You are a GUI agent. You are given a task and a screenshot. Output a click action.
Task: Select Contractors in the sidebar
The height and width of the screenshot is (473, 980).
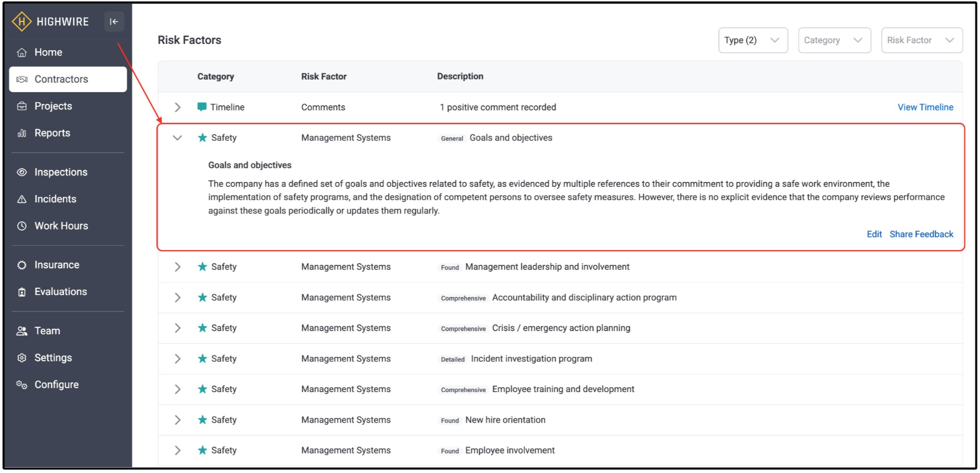coord(68,79)
